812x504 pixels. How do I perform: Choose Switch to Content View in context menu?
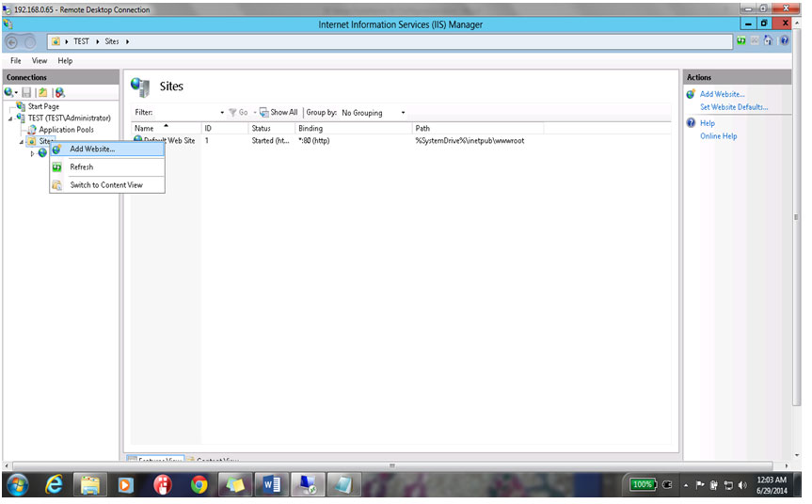[107, 184]
